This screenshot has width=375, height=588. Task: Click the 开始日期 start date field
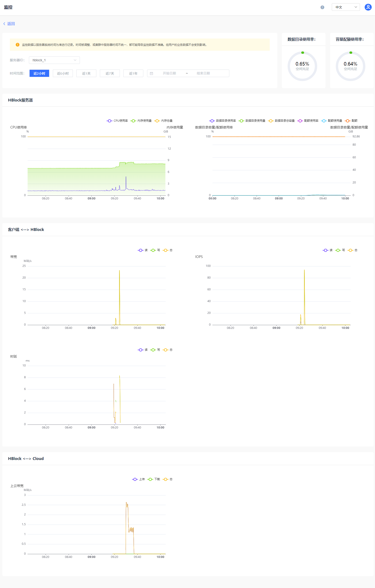(x=169, y=73)
